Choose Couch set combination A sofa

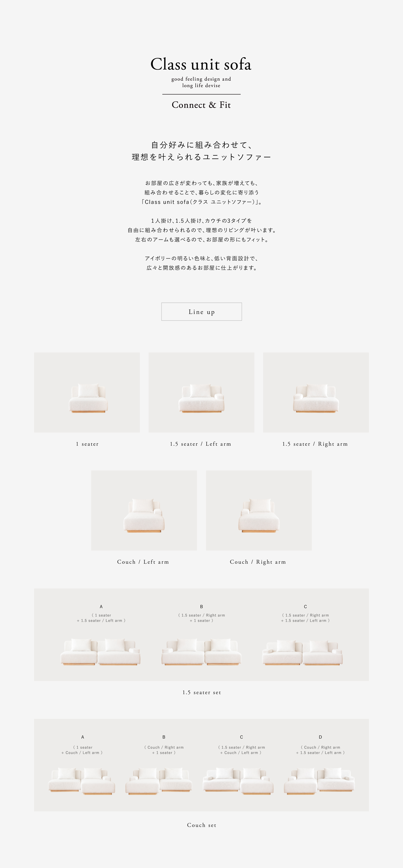[x=82, y=781]
